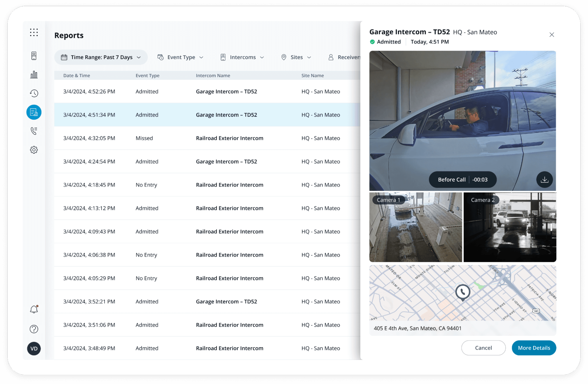The width and height of the screenshot is (588, 384).
Task: Cancel the Garage Intercom detail panel
Action: click(483, 348)
